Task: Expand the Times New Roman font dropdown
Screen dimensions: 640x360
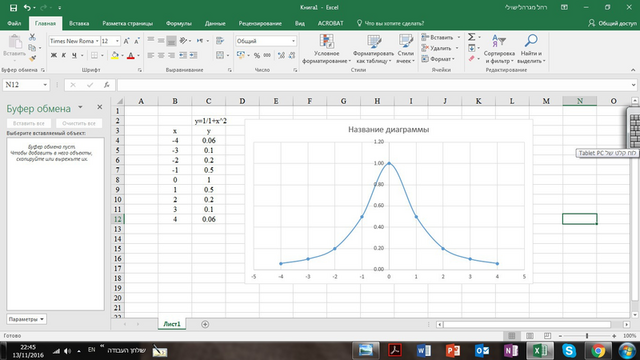Action: 97,41
